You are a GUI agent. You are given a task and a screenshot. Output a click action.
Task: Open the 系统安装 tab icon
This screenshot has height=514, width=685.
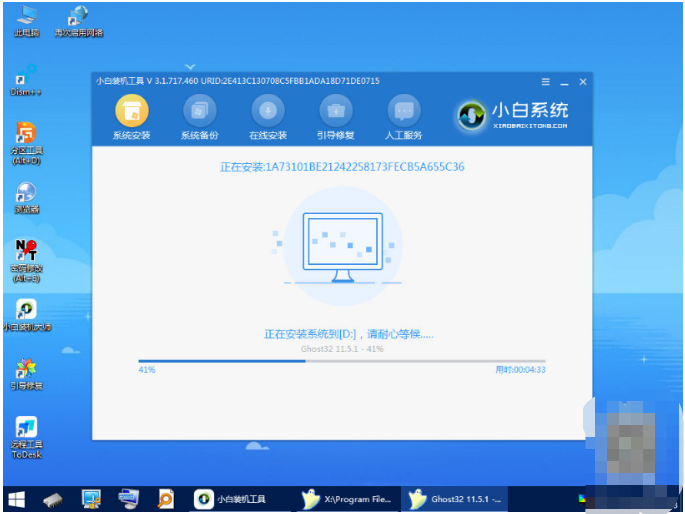pyautogui.click(x=131, y=111)
